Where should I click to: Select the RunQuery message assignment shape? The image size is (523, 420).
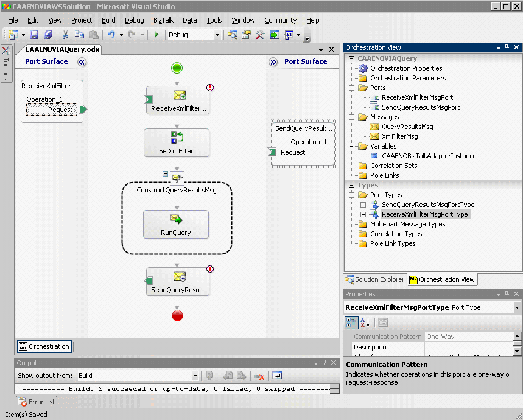point(176,225)
